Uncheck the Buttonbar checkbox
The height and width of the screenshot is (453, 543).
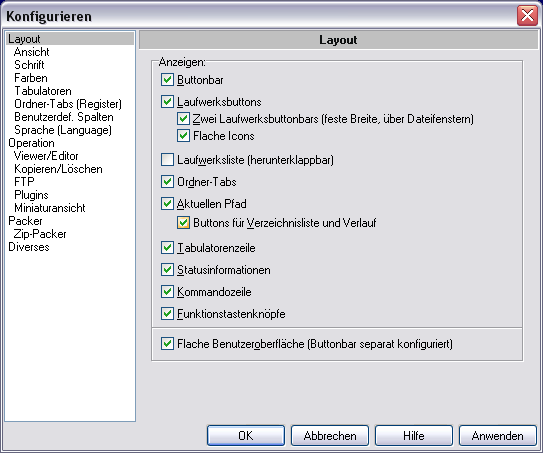point(167,80)
